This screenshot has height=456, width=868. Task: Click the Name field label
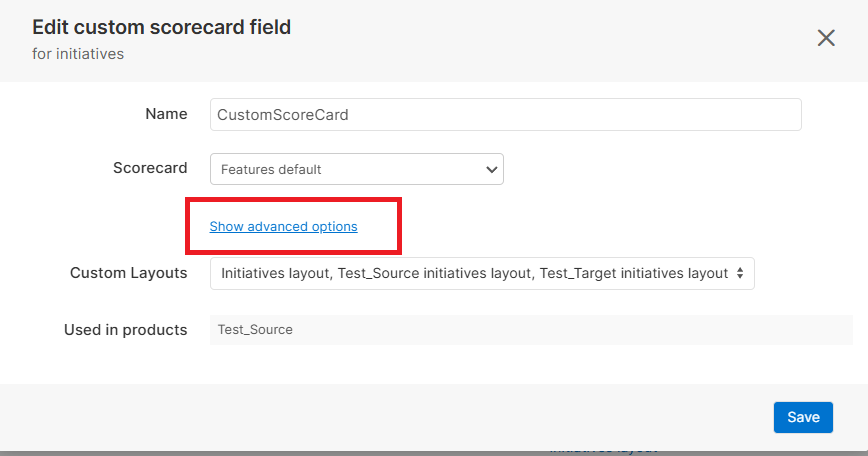tap(166, 114)
